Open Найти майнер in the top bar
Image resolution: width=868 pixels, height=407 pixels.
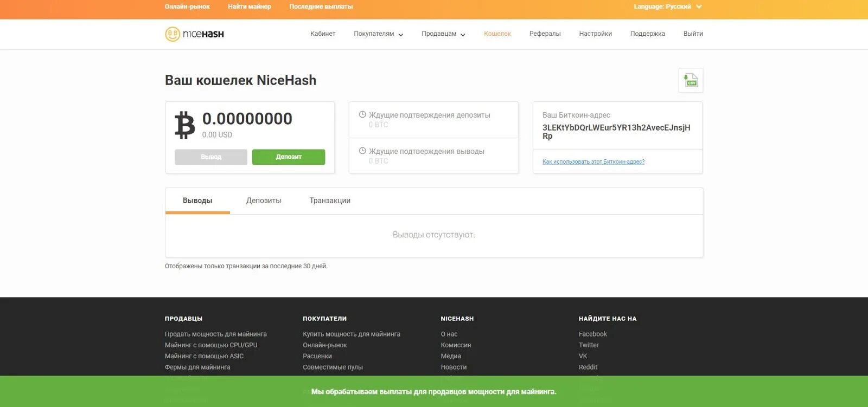click(x=250, y=7)
